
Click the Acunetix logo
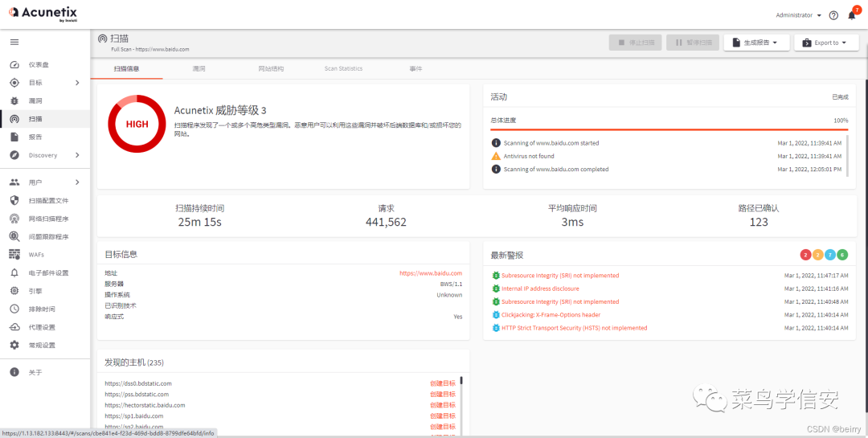(43, 14)
